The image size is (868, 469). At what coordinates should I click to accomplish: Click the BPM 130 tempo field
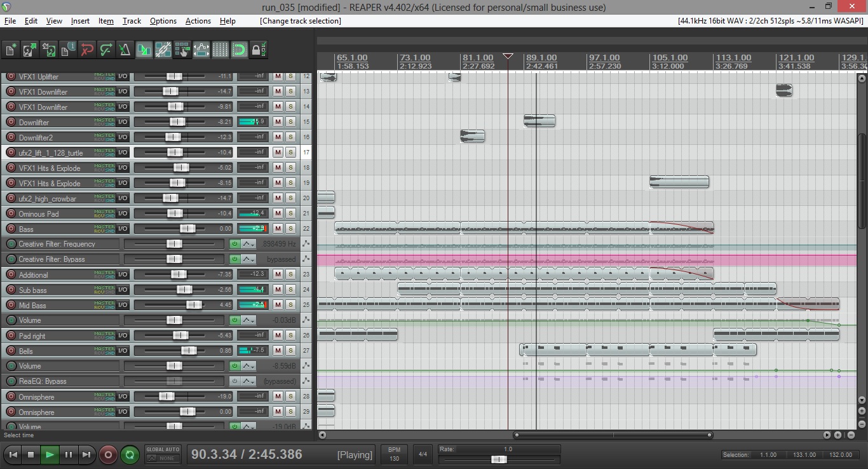coord(394,454)
